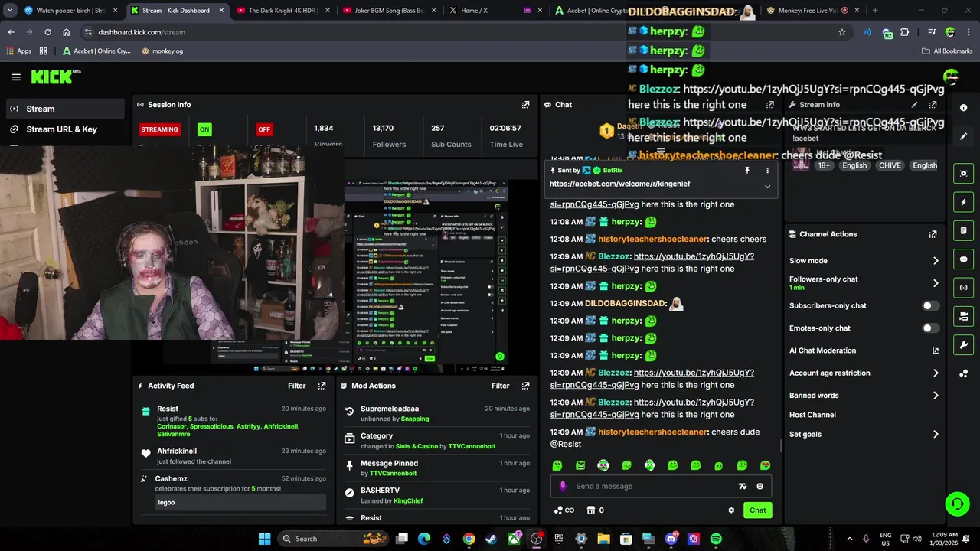
Task: Toggle Emotes-only chat switch
Action: [x=930, y=328]
